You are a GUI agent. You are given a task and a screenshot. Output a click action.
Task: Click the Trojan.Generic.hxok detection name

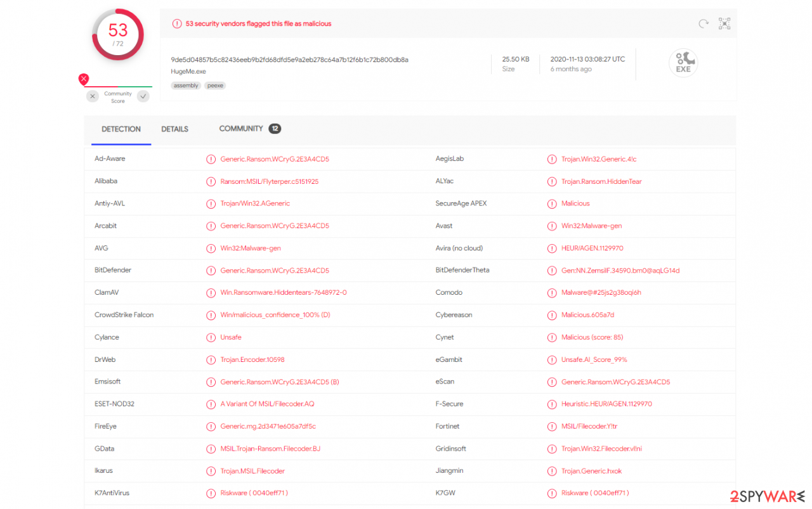591,471
